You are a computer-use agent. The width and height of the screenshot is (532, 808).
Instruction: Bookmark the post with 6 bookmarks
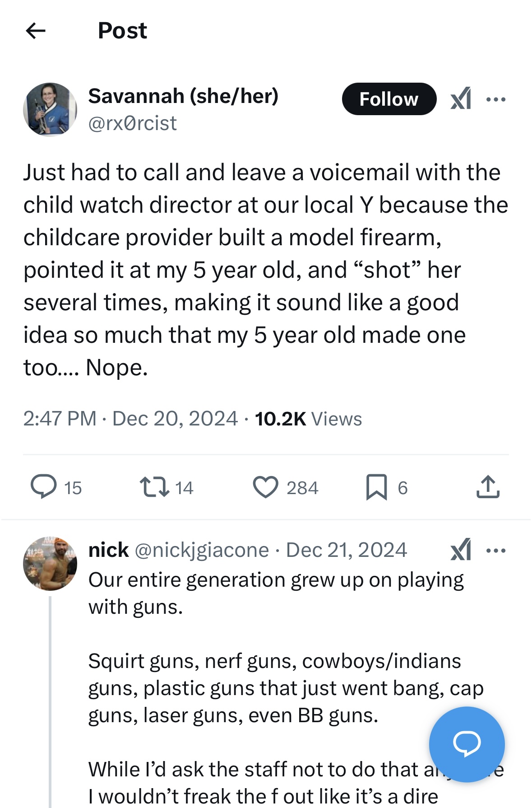pyautogui.click(x=376, y=487)
